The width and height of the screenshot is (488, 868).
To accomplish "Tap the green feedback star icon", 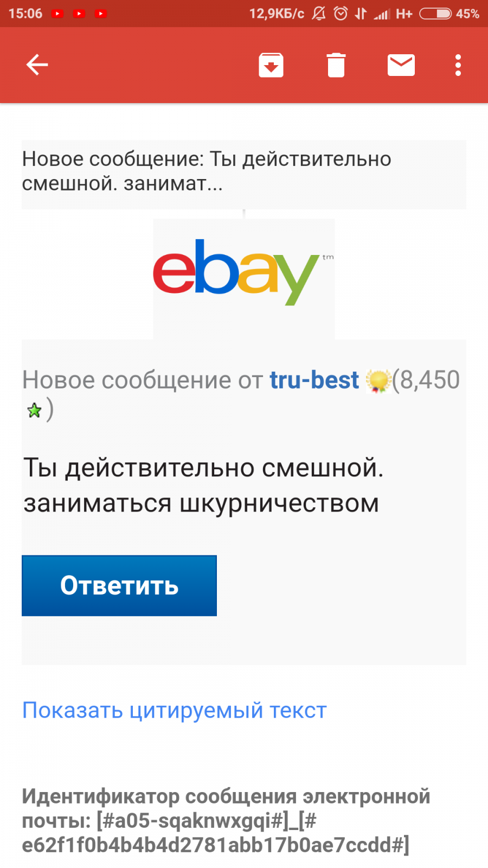I will (x=34, y=411).
